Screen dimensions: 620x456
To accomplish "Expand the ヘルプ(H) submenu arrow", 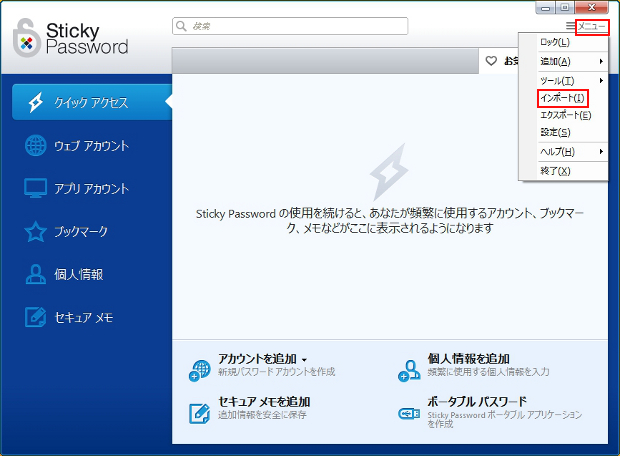I will click(x=601, y=151).
